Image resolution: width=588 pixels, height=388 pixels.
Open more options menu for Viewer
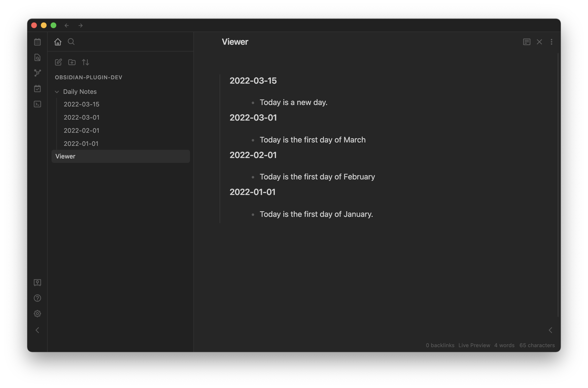coord(551,42)
